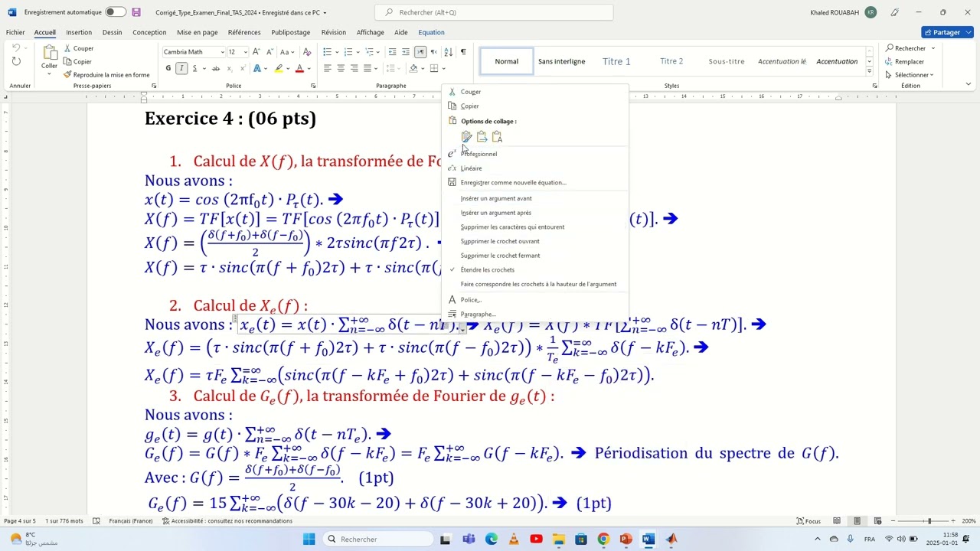Switch to the Focus view mode

click(808, 521)
